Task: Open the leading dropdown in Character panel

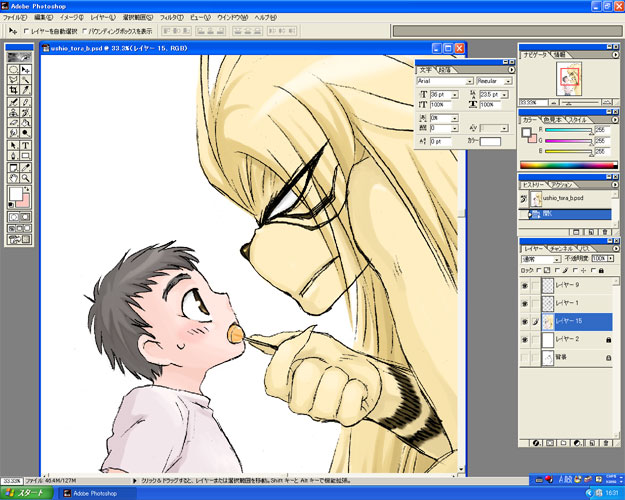Action: [x=505, y=95]
